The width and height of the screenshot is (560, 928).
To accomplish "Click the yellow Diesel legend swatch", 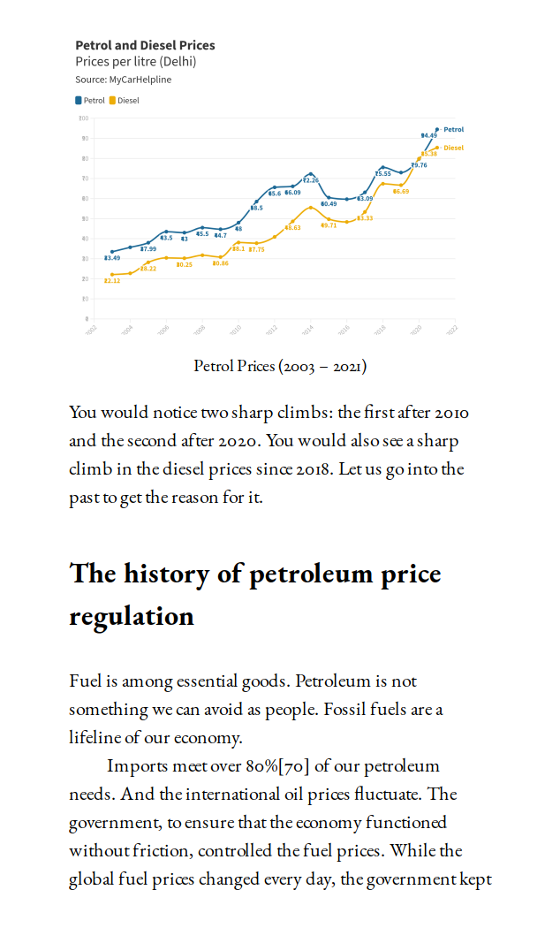I will click(x=112, y=101).
